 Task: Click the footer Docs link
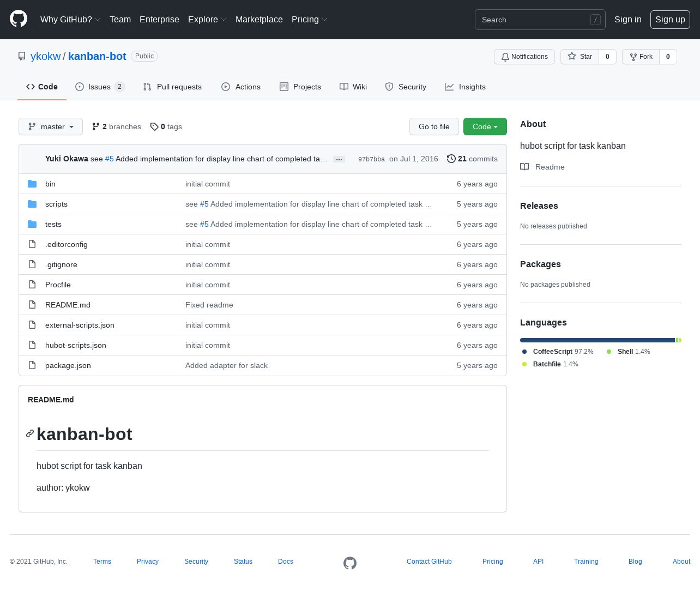point(286,562)
